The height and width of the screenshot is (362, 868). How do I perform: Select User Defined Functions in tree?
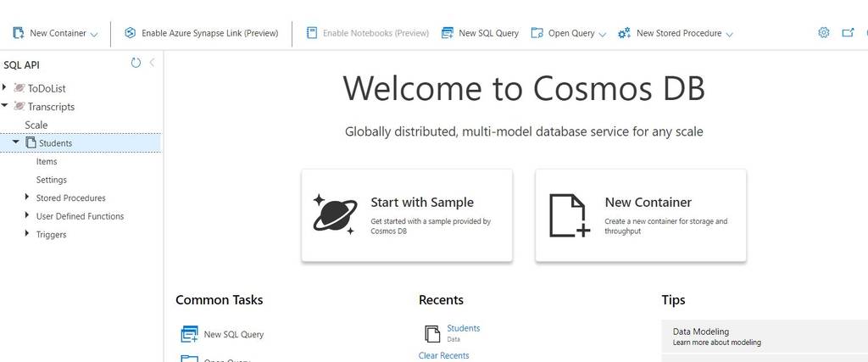pos(81,216)
